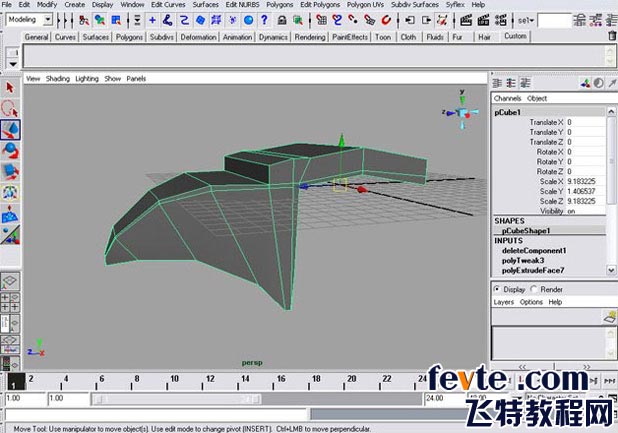The image size is (618, 433).
Task: Pick the Soft Modification tool
Action: click(10, 214)
